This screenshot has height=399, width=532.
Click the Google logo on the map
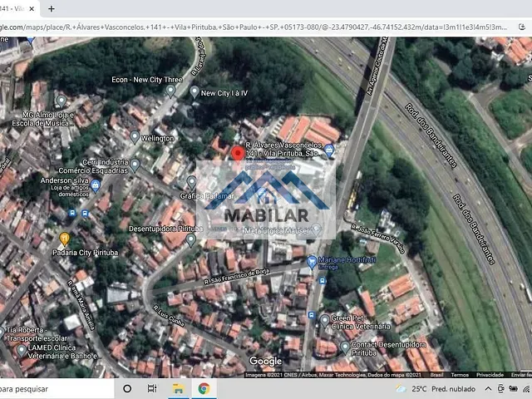point(265,362)
